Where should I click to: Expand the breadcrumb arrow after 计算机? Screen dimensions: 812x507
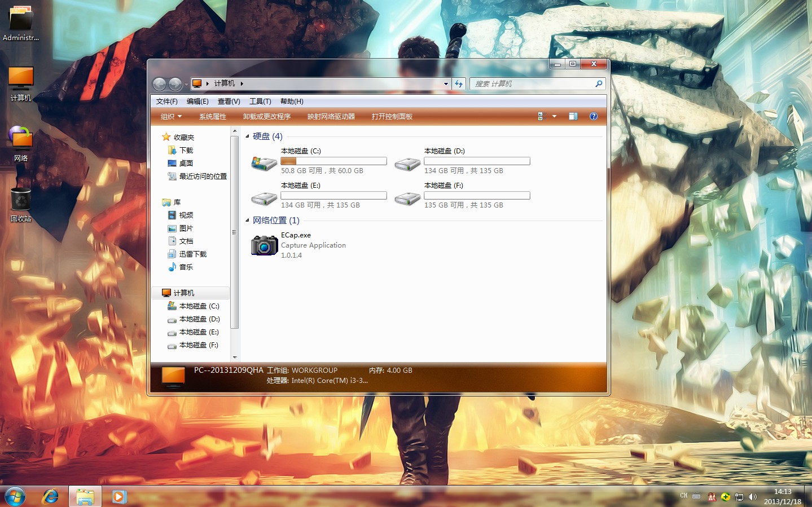(x=242, y=83)
